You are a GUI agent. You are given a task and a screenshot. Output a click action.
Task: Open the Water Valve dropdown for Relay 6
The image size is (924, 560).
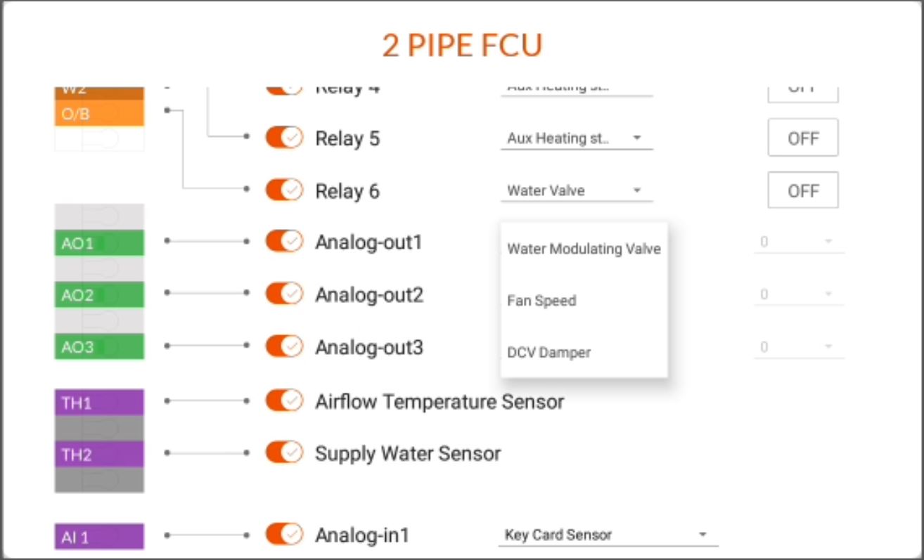point(577,190)
